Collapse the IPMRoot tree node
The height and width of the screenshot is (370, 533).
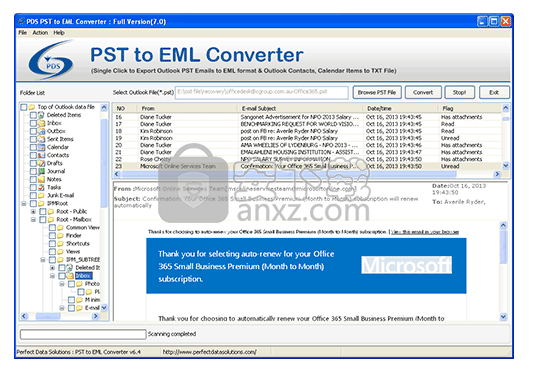24,204
